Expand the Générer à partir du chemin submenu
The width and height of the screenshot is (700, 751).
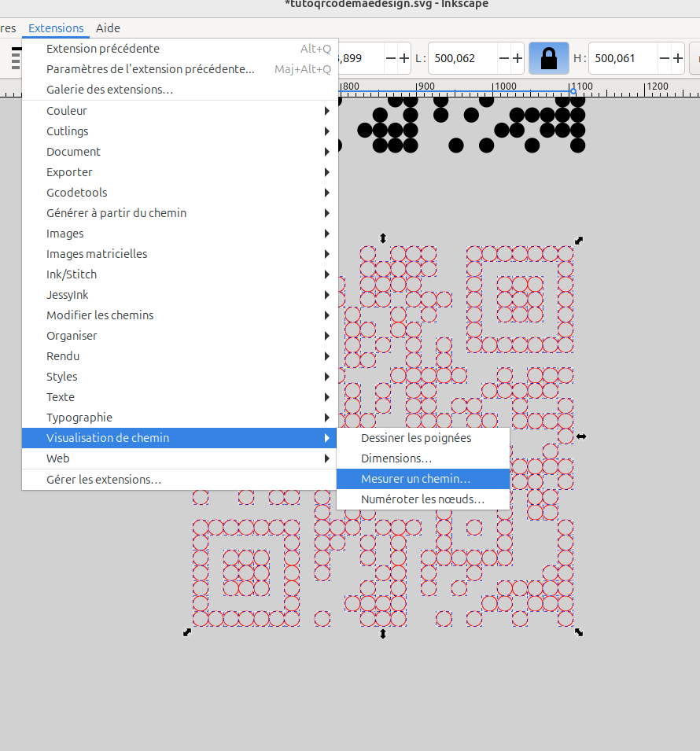pyautogui.click(x=116, y=213)
